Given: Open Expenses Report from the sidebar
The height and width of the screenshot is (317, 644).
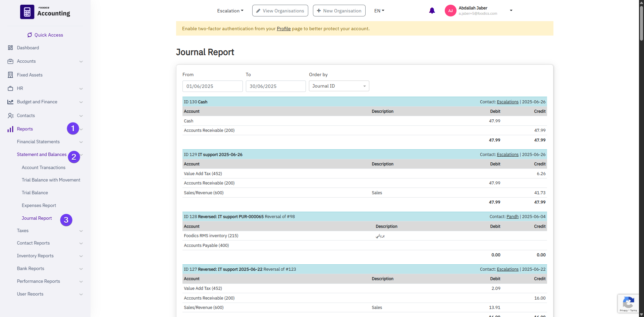Looking at the screenshot, I should coord(39,205).
